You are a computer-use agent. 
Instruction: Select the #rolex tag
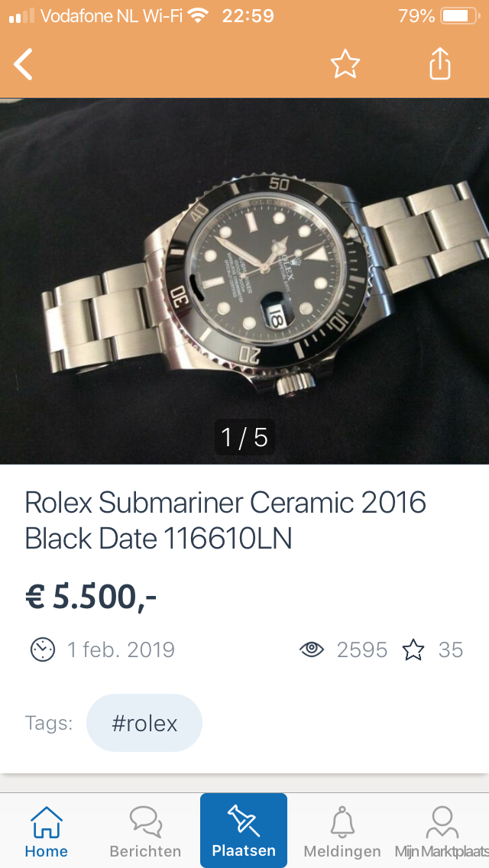[144, 723]
